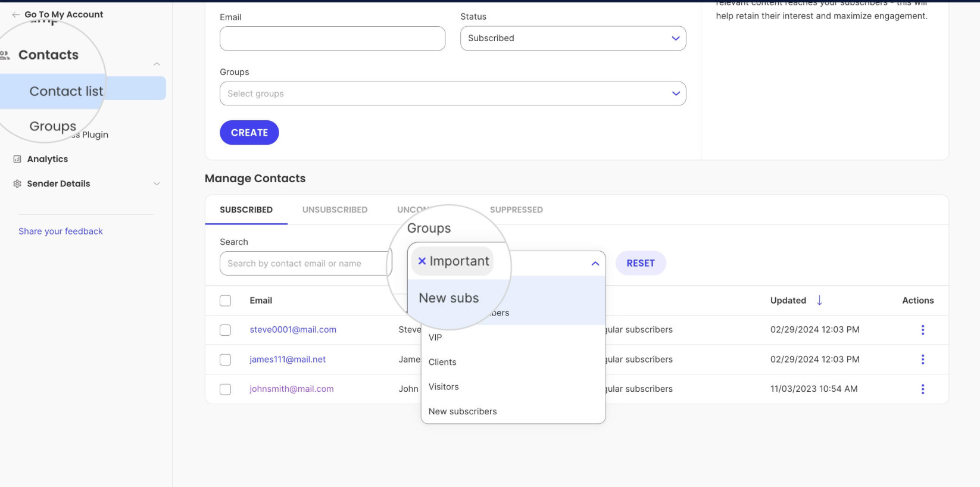The image size is (980, 487).
Task: Click the 11/03/2023 10:54 AM date cell
Action: click(814, 389)
